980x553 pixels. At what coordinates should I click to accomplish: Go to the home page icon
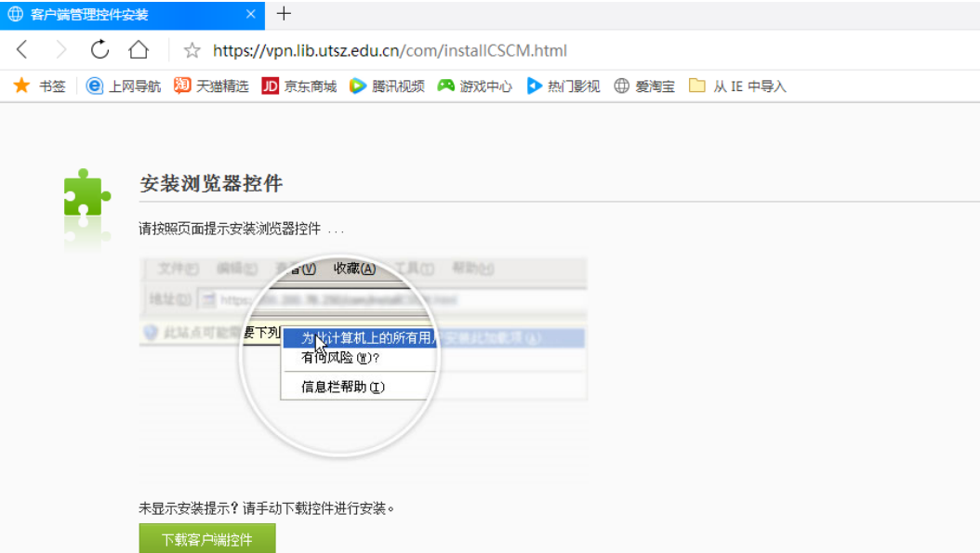tap(139, 50)
